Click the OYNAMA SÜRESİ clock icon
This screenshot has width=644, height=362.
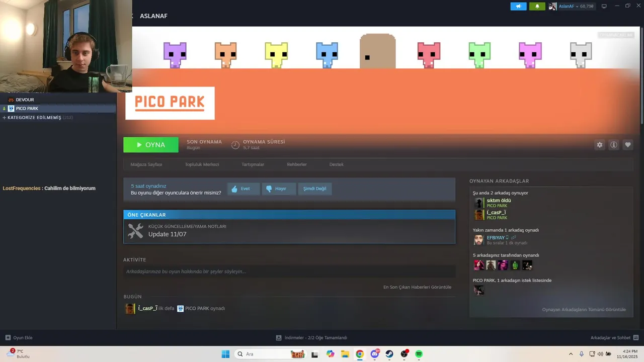click(x=235, y=145)
